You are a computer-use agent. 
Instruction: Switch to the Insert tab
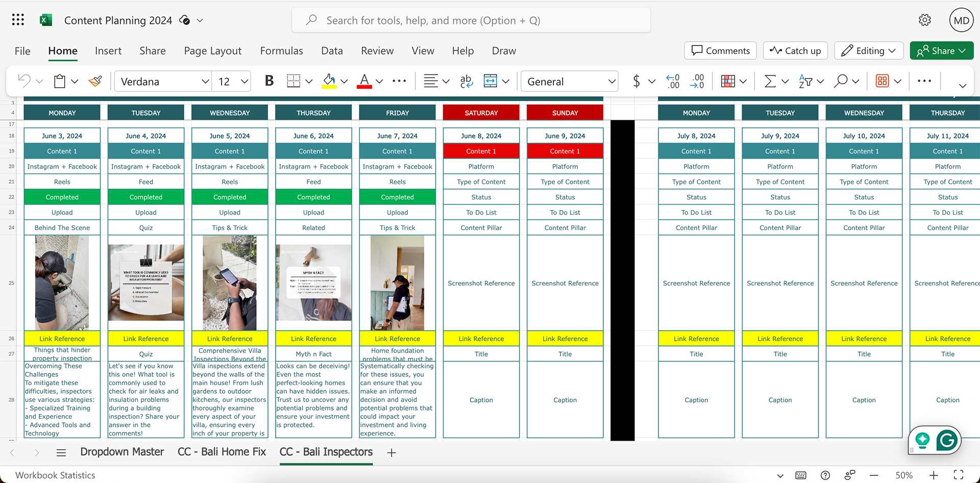pyautogui.click(x=108, y=50)
